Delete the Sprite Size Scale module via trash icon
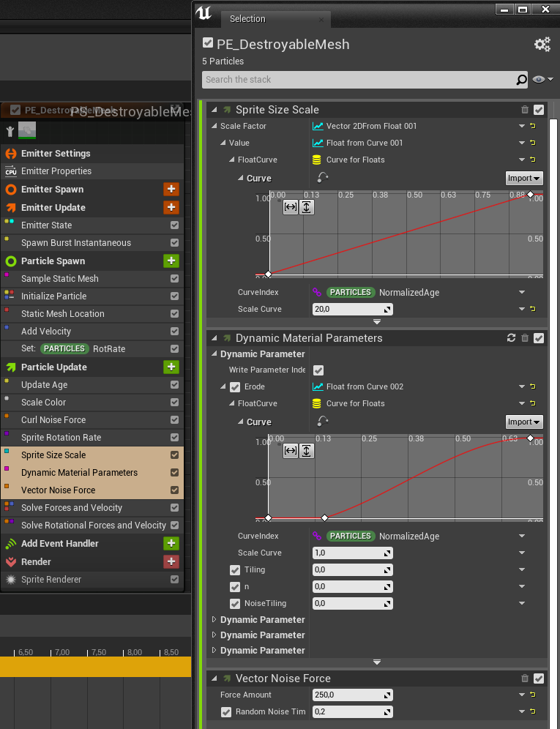This screenshot has height=729, width=560. [x=525, y=110]
